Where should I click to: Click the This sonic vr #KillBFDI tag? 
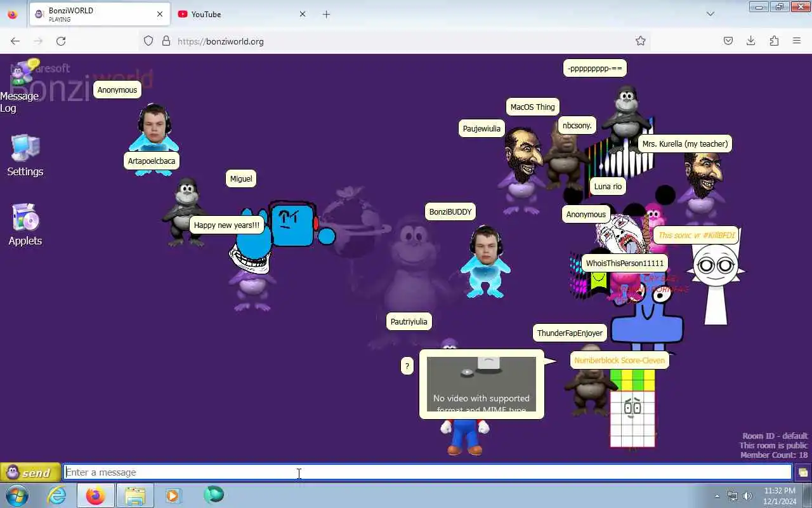697,236
